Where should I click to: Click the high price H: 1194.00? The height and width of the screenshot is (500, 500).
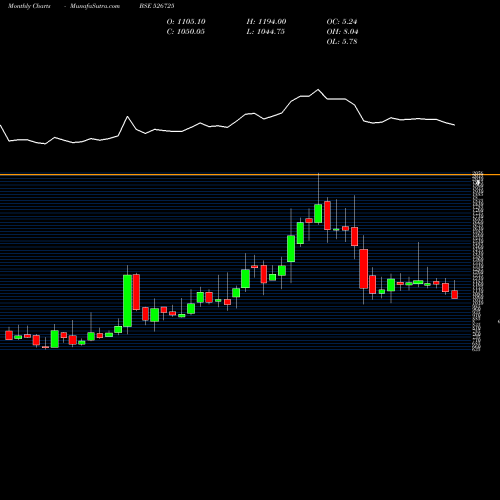pos(266,22)
